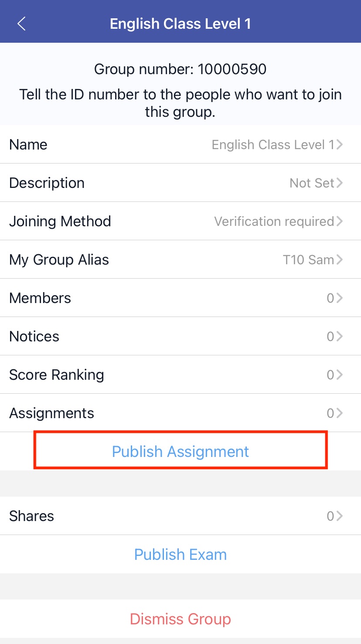
Task: Tap Dismiss Group
Action: [x=180, y=619]
